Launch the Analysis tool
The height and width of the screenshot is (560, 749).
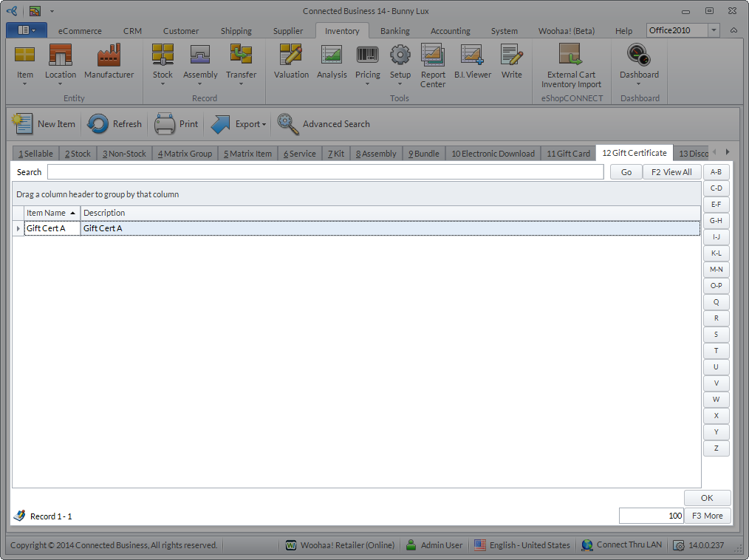pos(332,62)
